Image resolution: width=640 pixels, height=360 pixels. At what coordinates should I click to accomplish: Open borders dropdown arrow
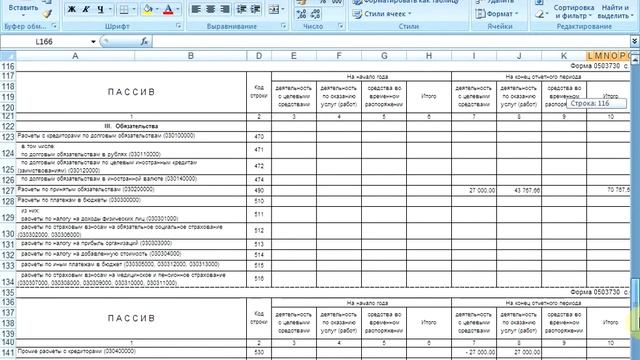(134, 9)
